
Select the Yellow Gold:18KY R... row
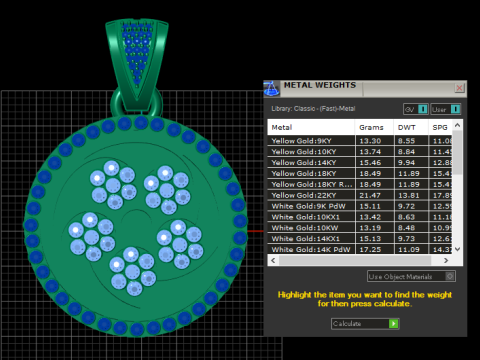tap(360, 184)
